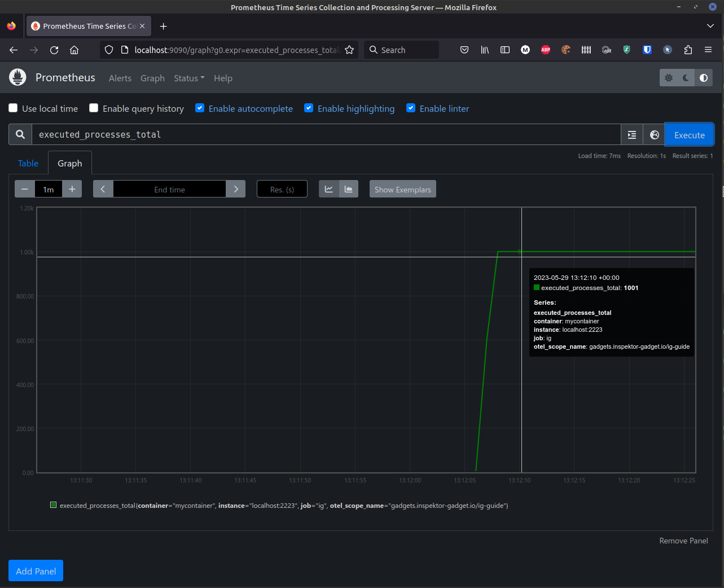Open the Alerts page in navbar

[x=120, y=78]
